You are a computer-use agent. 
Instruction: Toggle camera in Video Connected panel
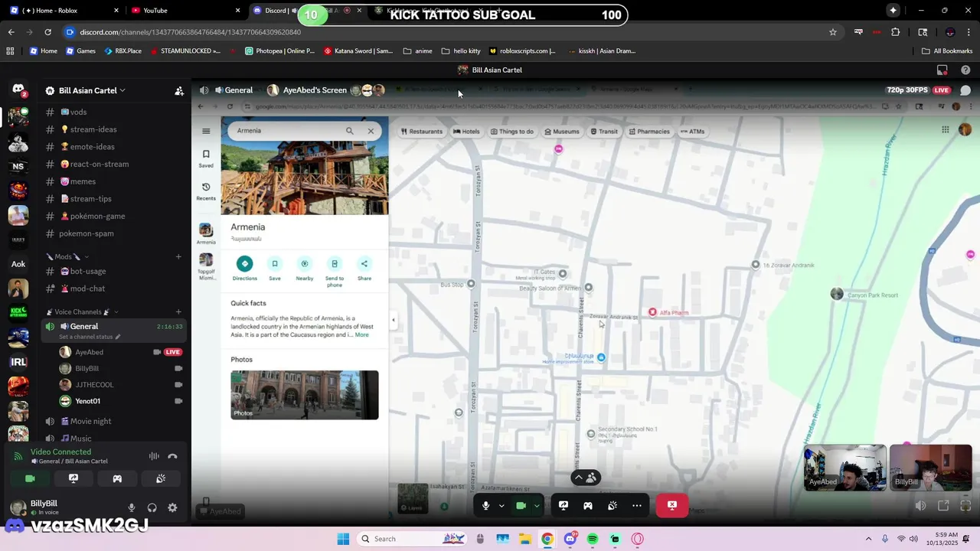click(30, 478)
